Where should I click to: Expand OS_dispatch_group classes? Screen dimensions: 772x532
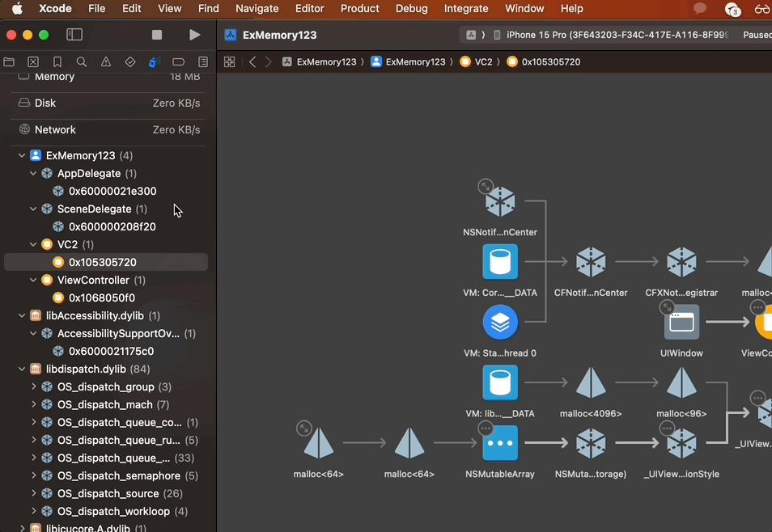tap(33, 386)
